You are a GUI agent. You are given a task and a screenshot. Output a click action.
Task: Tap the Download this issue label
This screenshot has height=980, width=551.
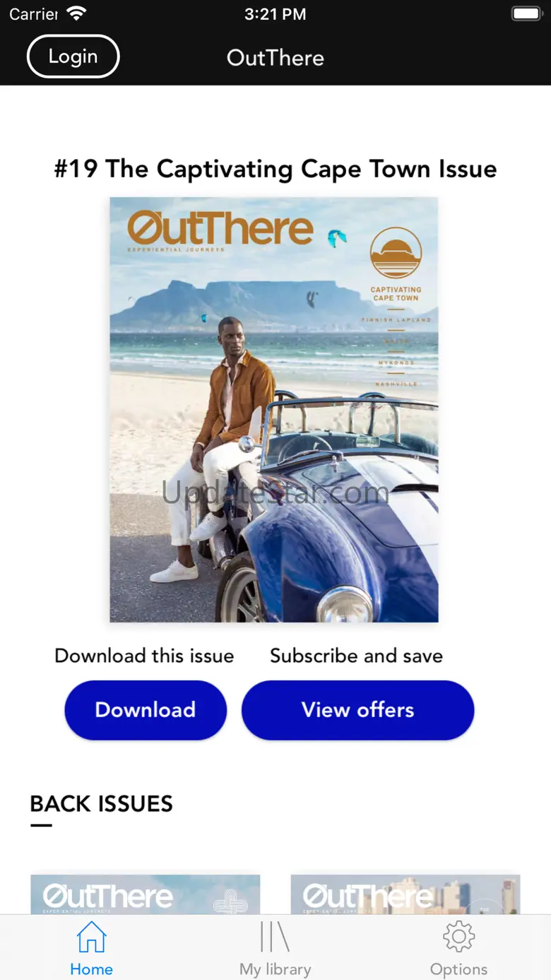pos(144,656)
